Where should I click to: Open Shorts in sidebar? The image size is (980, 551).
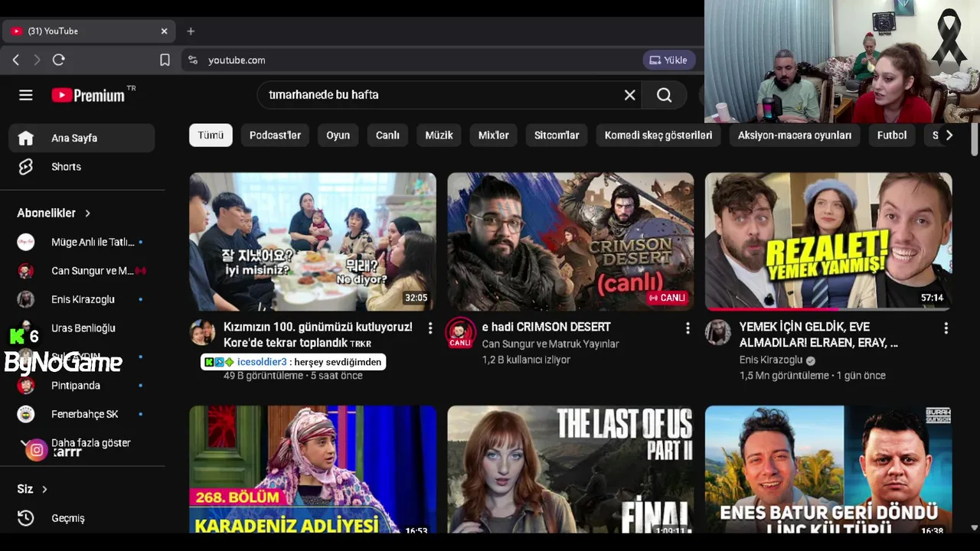82,167
